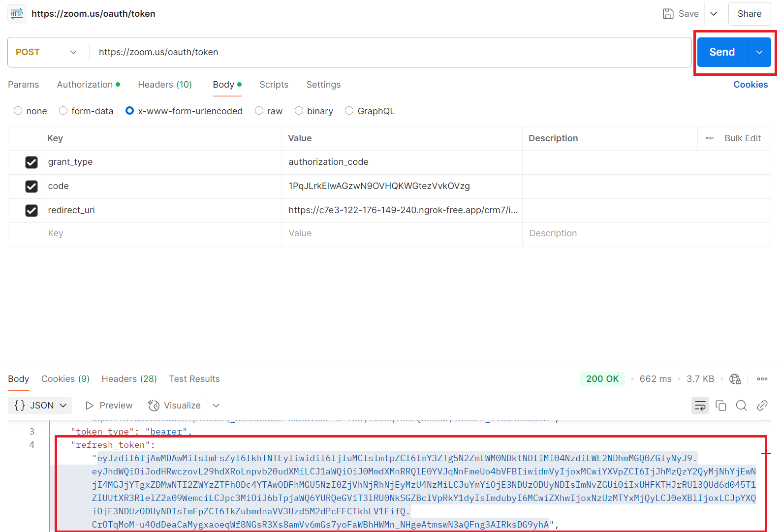Select the raw body type
Viewport: 780px width, 532px height.
click(x=259, y=111)
